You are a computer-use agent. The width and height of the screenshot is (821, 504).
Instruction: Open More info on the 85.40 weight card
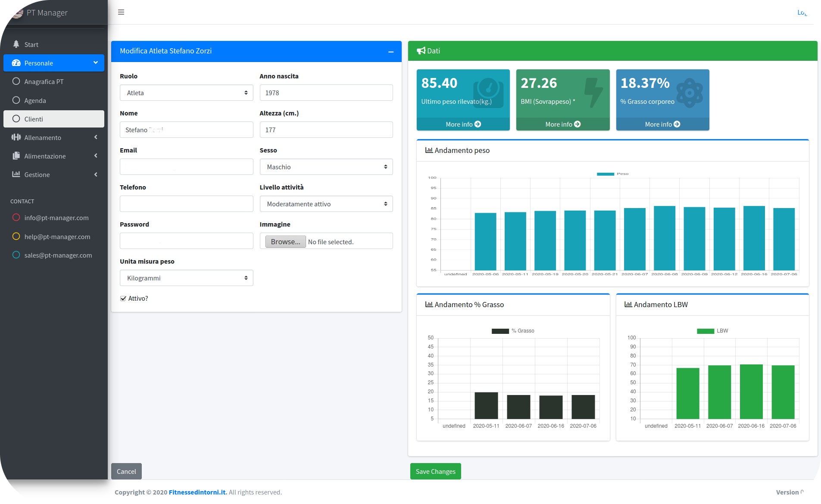[x=463, y=124]
